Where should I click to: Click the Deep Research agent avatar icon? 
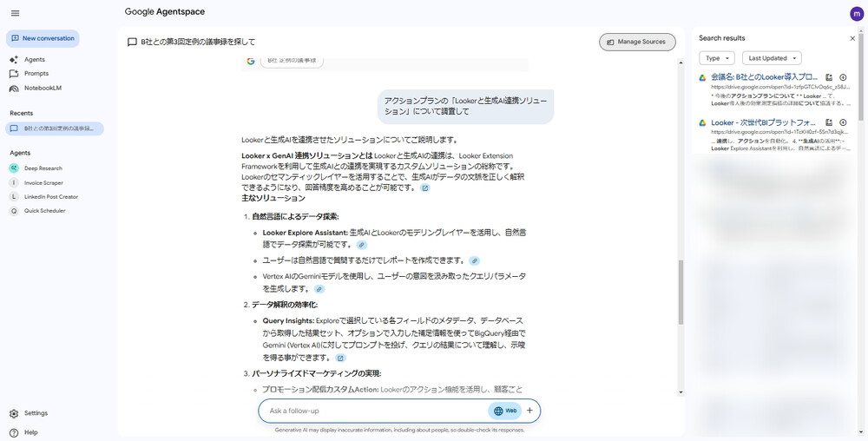coord(14,168)
